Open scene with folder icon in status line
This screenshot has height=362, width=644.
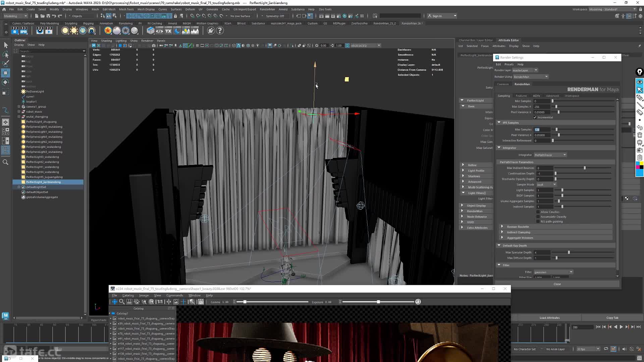pyautogui.click(x=42, y=16)
